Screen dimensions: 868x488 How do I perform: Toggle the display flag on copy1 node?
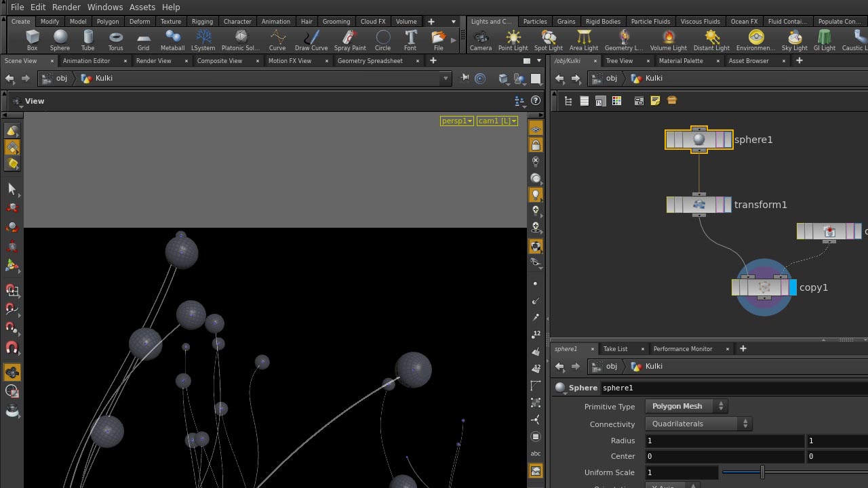[793, 287]
